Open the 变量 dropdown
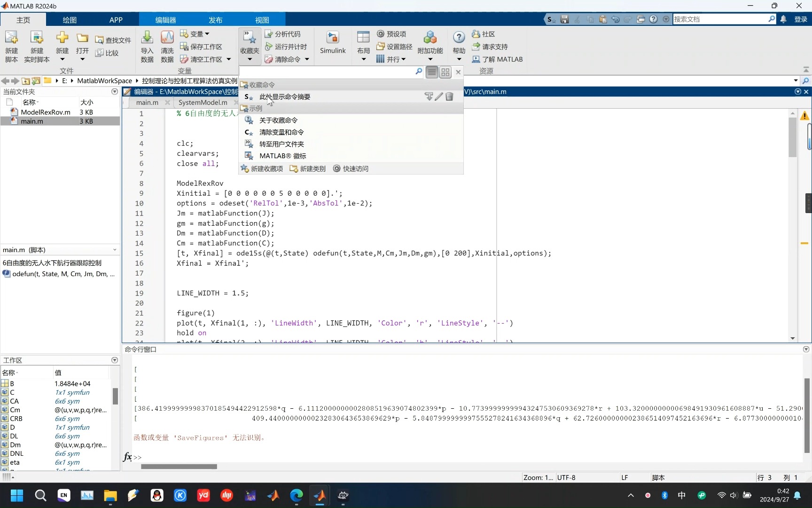 click(195, 34)
